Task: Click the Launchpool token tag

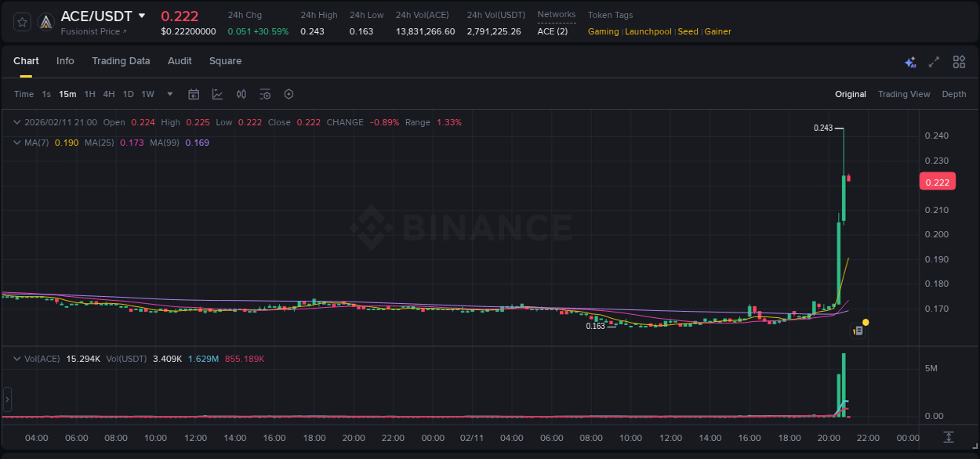Action: tap(648, 31)
